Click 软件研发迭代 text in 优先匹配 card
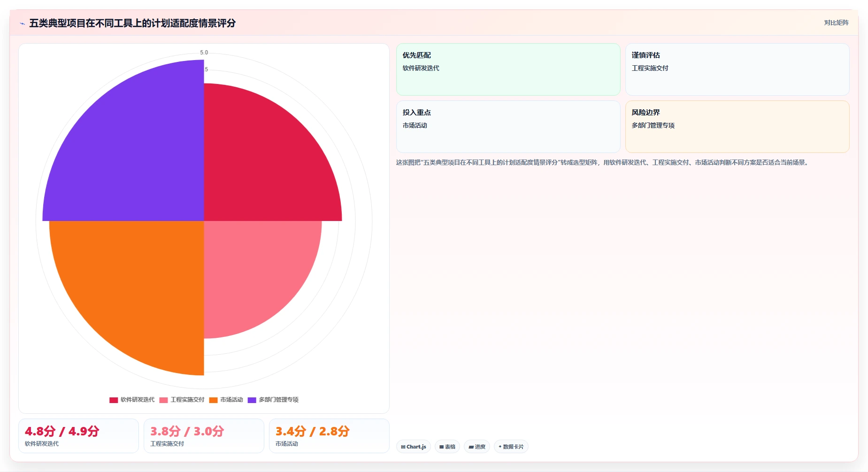Screen dimensions: 868x472 [x=421, y=68]
